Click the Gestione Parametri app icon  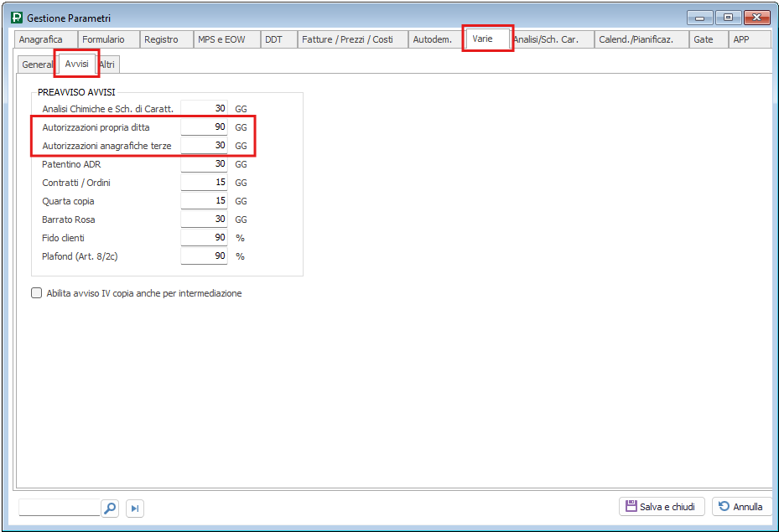click(16, 18)
